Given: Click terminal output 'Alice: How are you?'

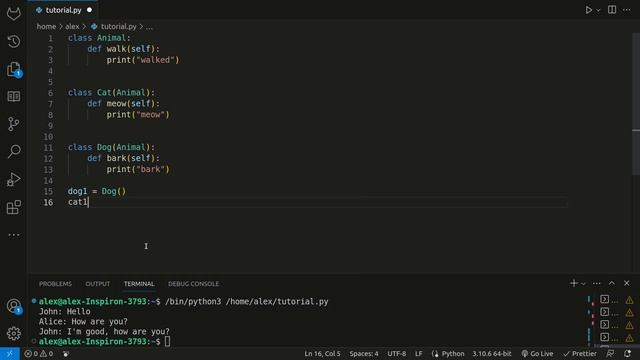Looking at the screenshot, I should [x=83, y=322].
